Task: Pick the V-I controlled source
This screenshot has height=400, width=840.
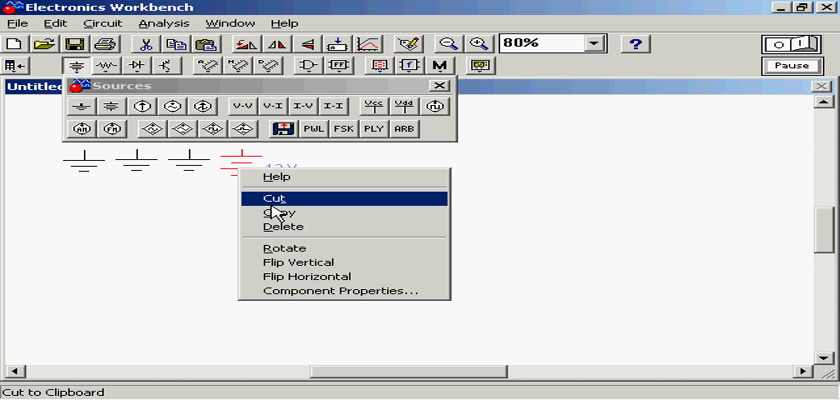Action: (273, 107)
